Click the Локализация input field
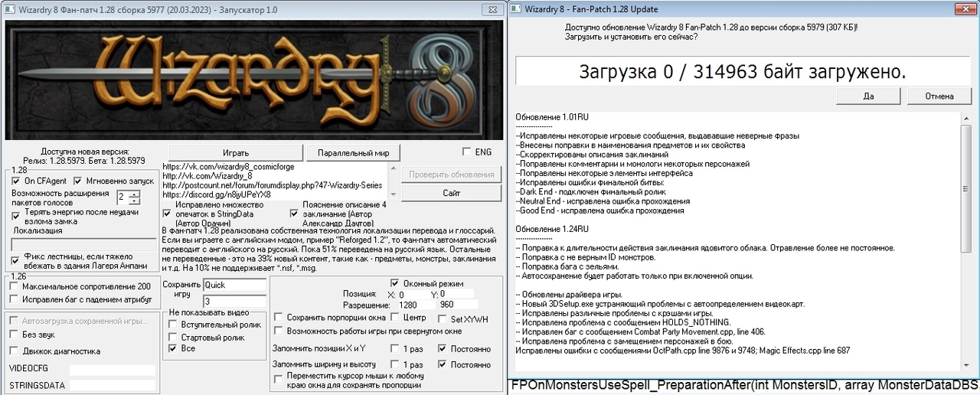Image resolution: width=980 pixels, height=395 pixels. (83, 244)
